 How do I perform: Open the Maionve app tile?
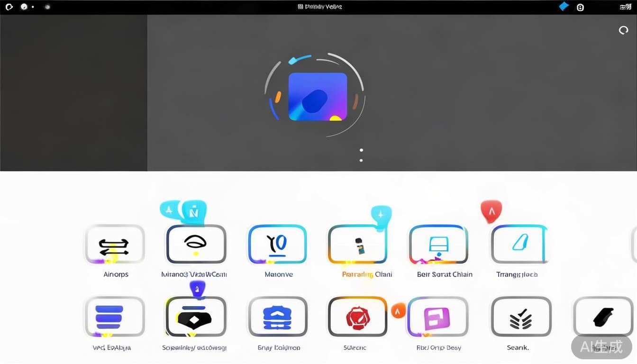tap(277, 244)
